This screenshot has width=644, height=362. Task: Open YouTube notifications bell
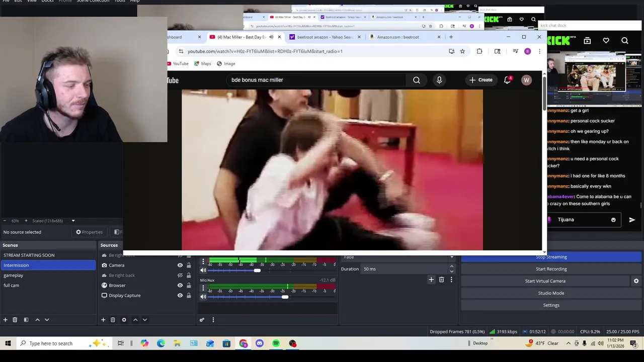click(507, 80)
